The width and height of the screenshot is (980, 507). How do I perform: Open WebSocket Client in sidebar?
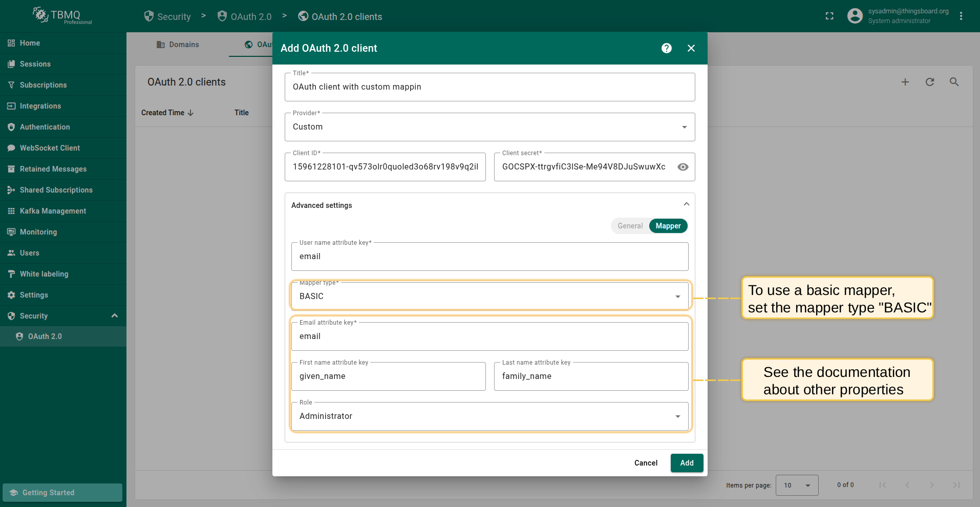coord(50,148)
